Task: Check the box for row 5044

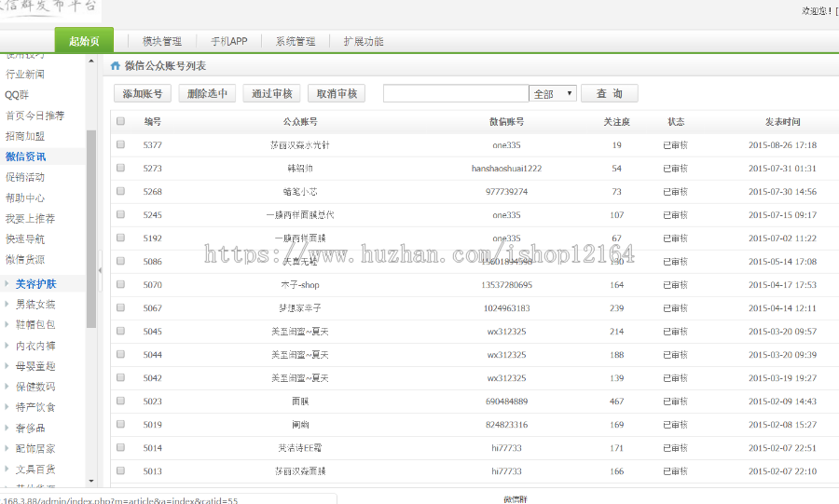Action: click(x=121, y=354)
